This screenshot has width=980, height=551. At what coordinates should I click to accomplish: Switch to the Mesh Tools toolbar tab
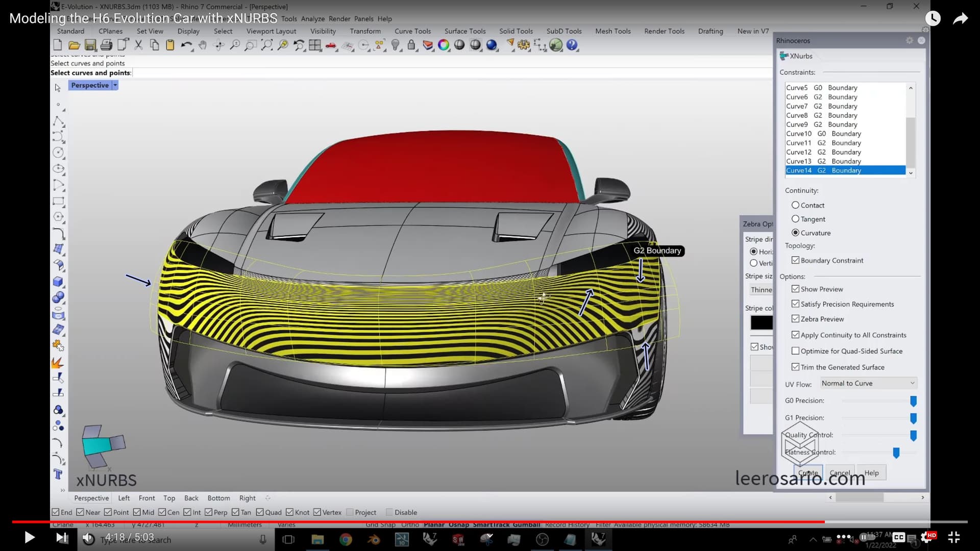coord(613,31)
